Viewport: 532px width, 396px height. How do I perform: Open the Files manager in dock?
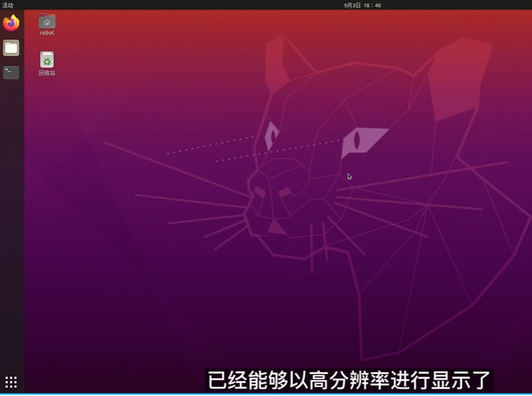pyautogui.click(x=11, y=48)
